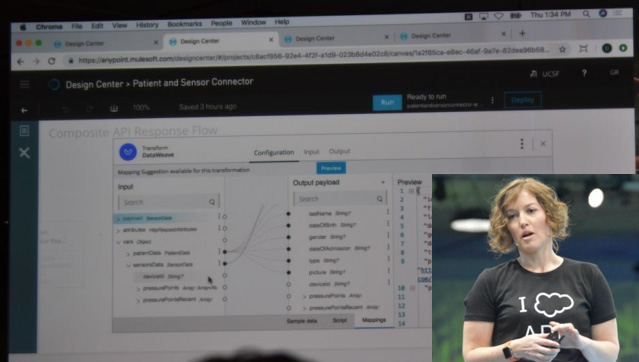639x362 pixels.
Task: Open the Output payload dropdown arrow
Action: tap(383, 182)
